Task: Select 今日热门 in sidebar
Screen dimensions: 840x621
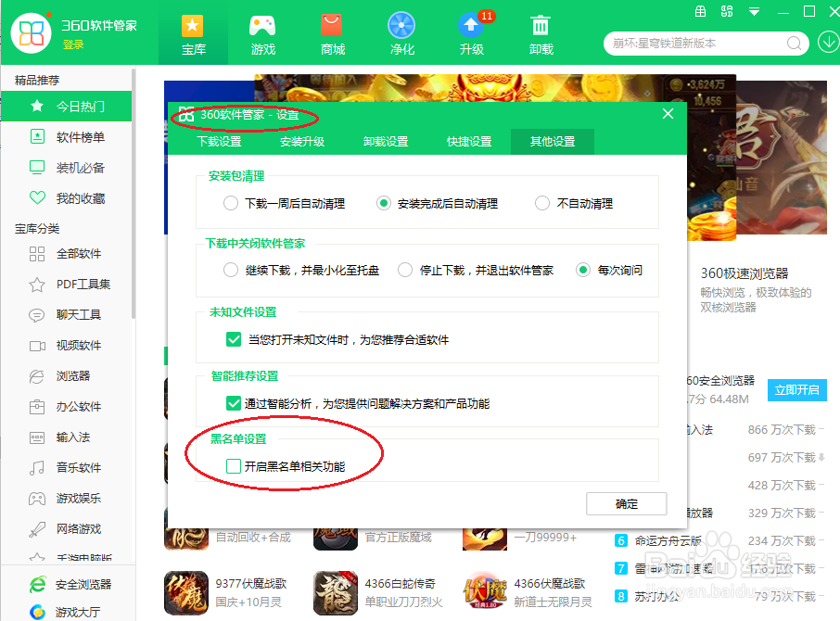Action: [67, 106]
